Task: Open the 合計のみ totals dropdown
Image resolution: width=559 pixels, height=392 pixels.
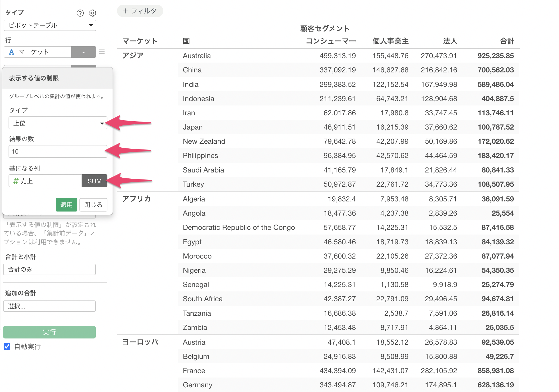Action: pyautogui.click(x=49, y=269)
